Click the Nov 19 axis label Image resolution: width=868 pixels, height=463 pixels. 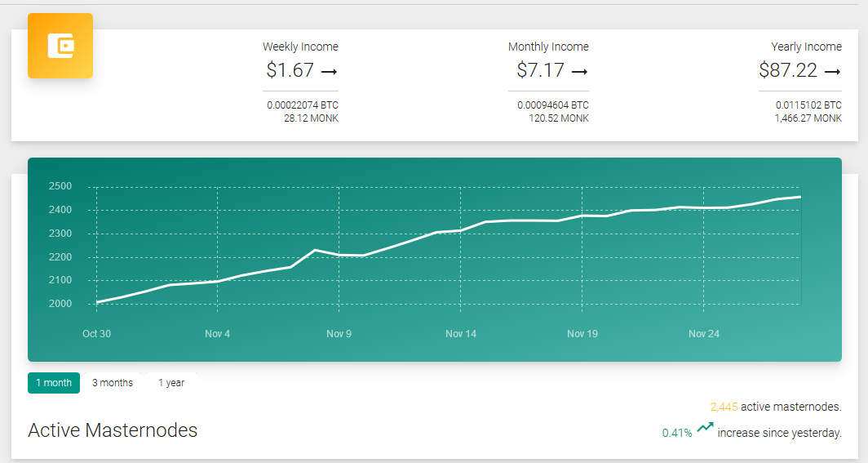click(x=582, y=333)
